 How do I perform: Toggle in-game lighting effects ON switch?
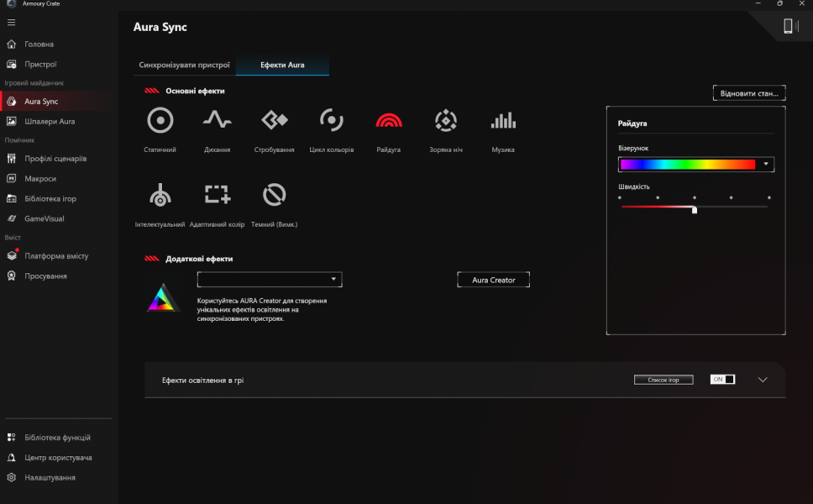point(722,380)
